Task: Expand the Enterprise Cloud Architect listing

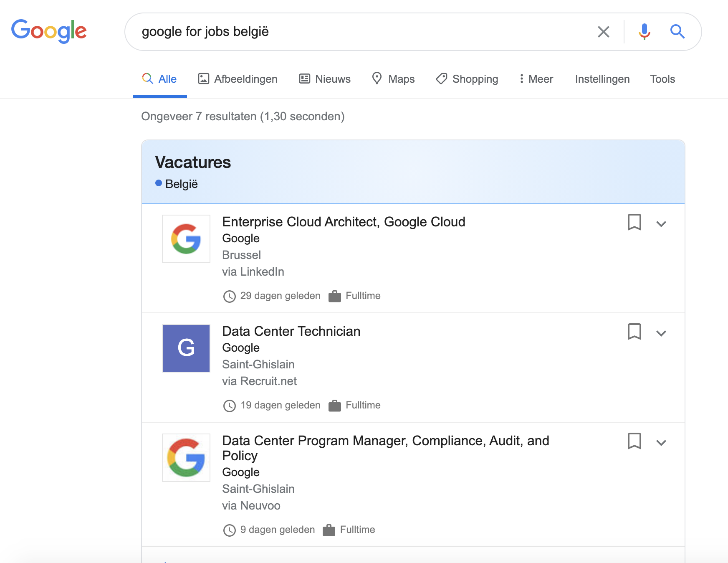Action: click(x=661, y=224)
